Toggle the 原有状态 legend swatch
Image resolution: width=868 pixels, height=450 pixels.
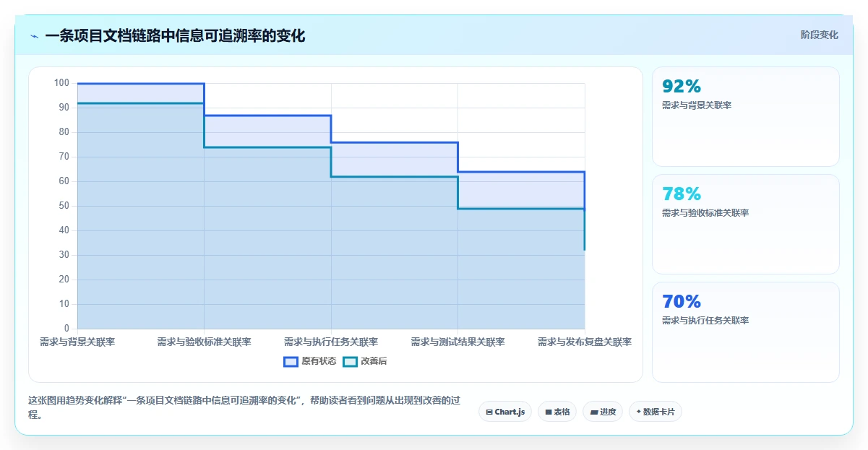point(291,361)
